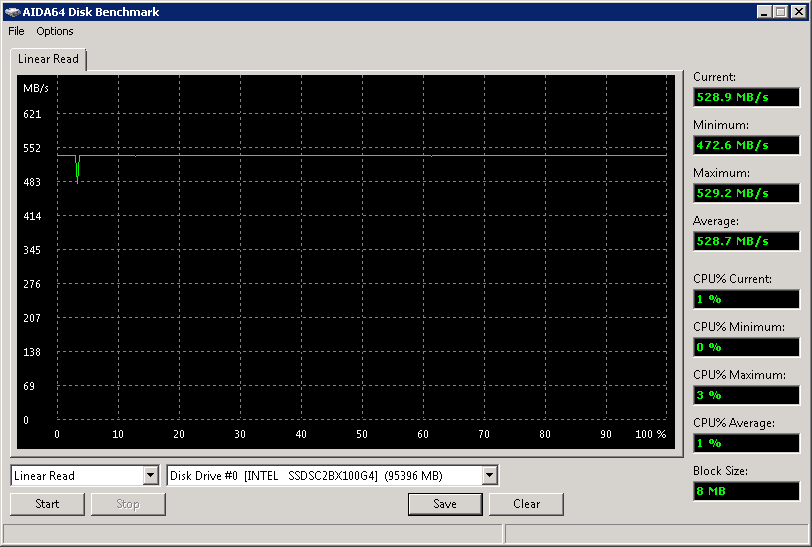The width and height of the screenshot is (812, 547).
Task: Select the Linear Read tab
Action: tap(48, 59)
